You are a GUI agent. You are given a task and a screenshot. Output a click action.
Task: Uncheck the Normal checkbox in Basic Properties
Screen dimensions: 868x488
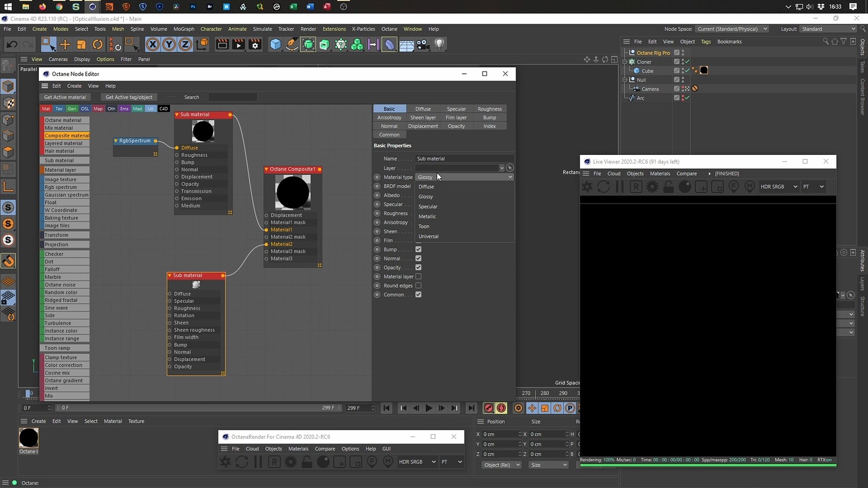coord(418,258)
